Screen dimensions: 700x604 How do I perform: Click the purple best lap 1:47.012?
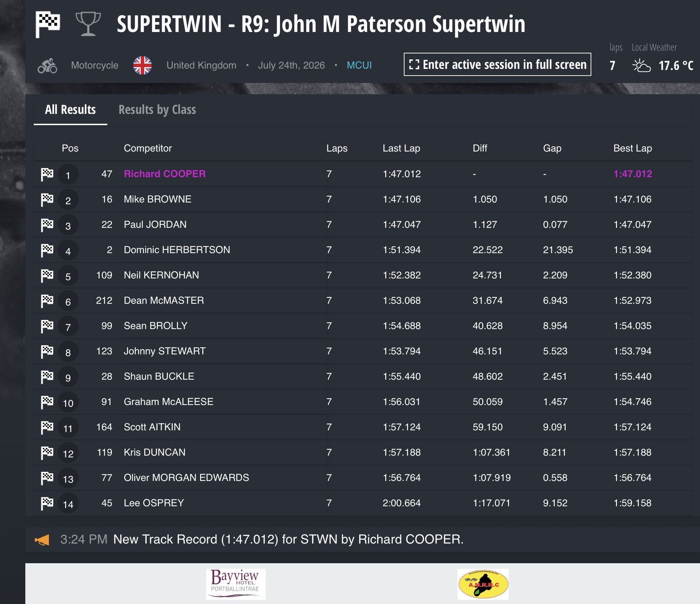coord(632,174)
